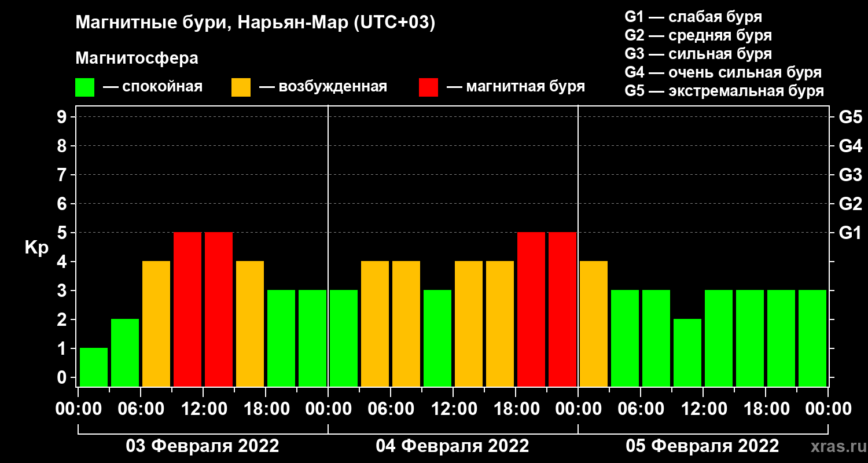The width and height of the screenshot is (868, 463).
Task: Select the orange Kp 4 bar on 05 Февраля
Action: point(594,324)
